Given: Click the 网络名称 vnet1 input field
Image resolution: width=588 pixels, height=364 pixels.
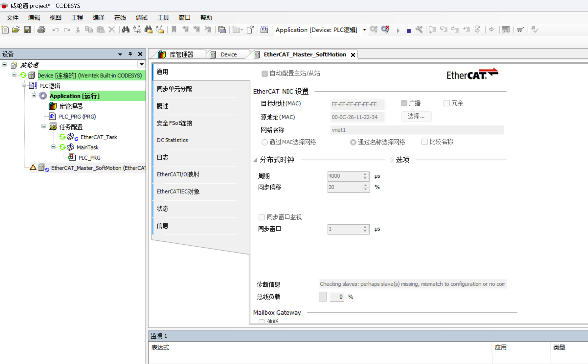Looking at the screenshot, I should pos(416,130).
